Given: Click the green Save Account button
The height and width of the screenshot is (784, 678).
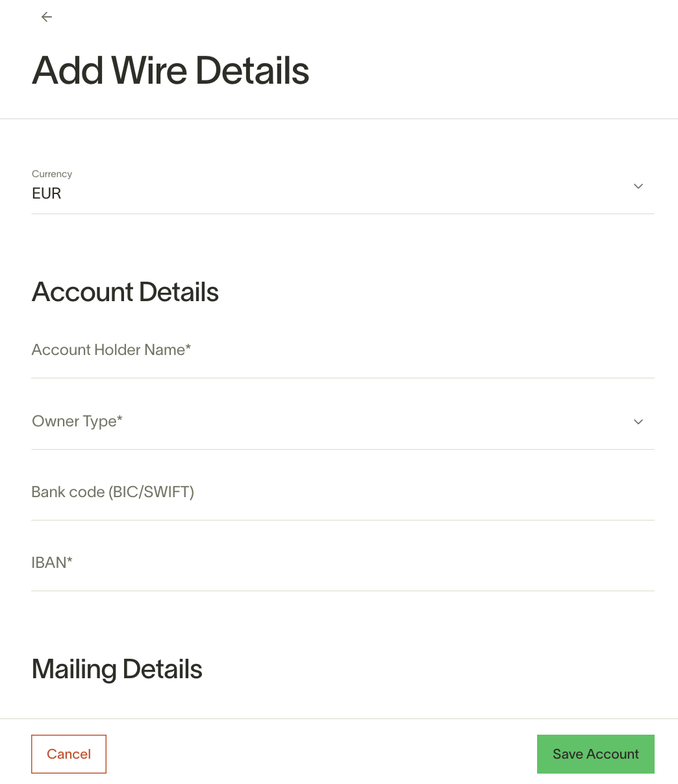Looking at the screenshot, I should tap(596, 754).
